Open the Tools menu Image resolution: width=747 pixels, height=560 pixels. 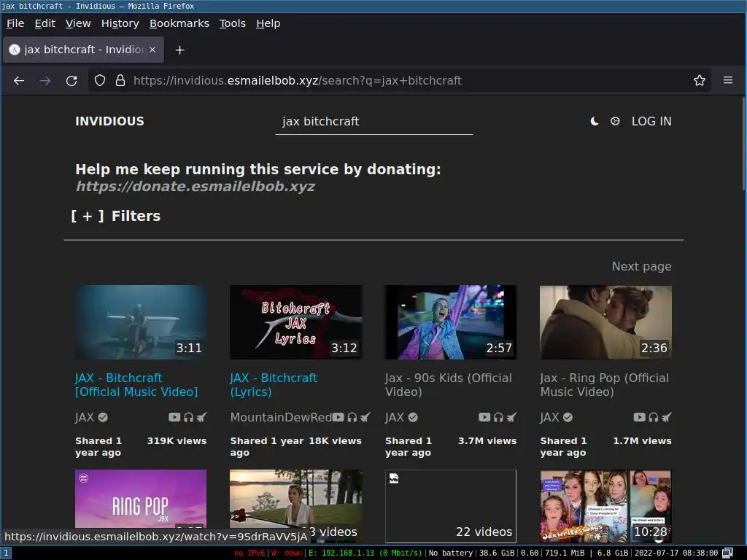tap(233, 23)
